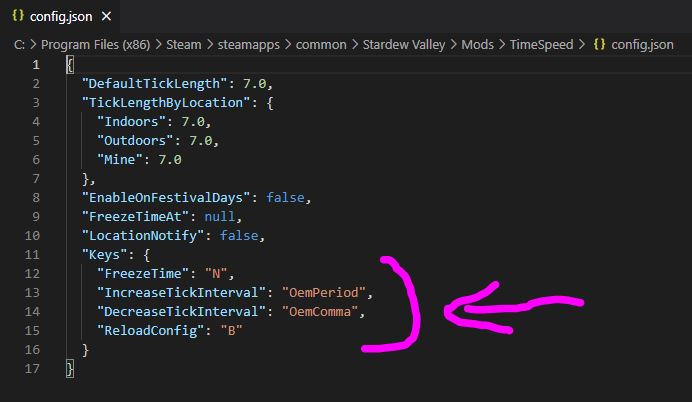Open the C: drive breadcrumb
The width and height of the screenshot is (692, 402).
pos(20,45)
